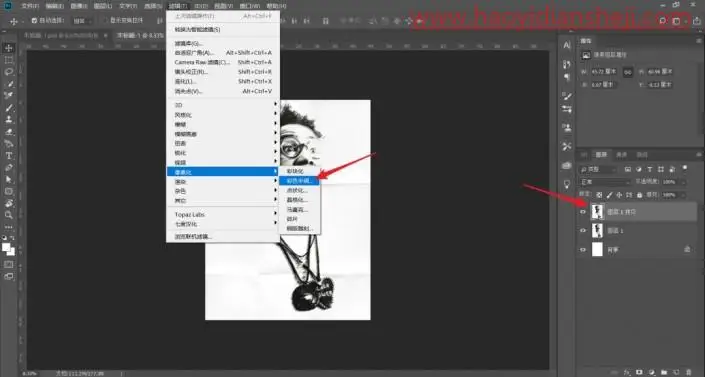The width and height of the screenshot is (705, 377).
Task: Select the Rectangular Marquee tool
Action: tap(9, 60)
